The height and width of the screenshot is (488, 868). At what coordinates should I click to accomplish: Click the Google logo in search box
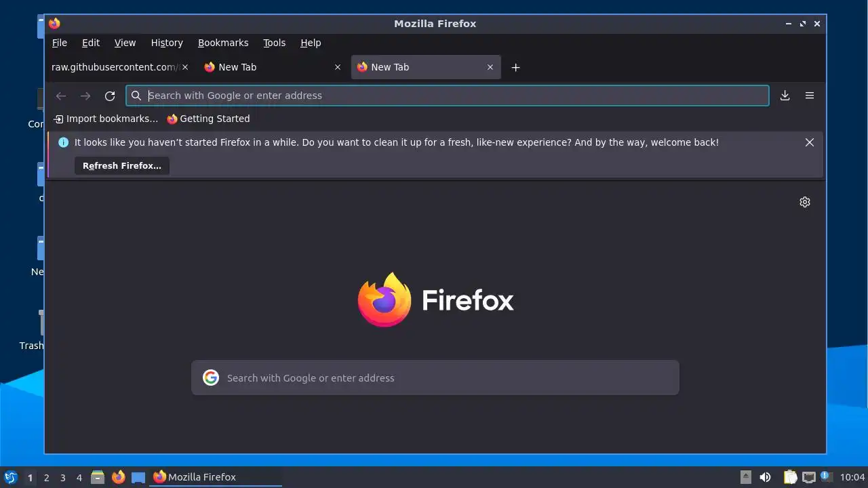(x=211, y=378)
